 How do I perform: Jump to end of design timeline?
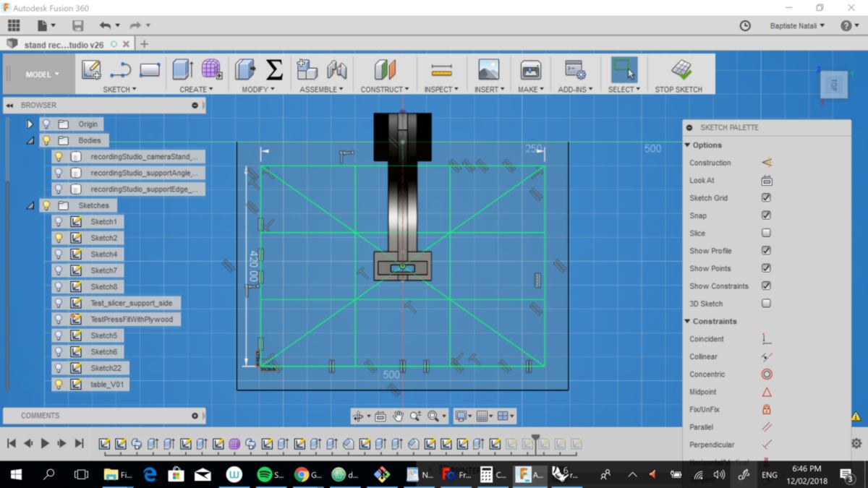[80, 443]
